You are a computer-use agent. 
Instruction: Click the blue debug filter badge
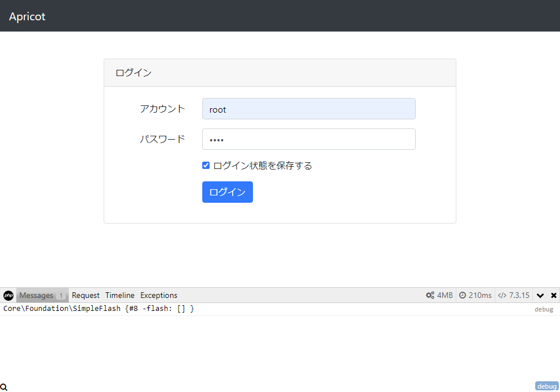(546, 386)
